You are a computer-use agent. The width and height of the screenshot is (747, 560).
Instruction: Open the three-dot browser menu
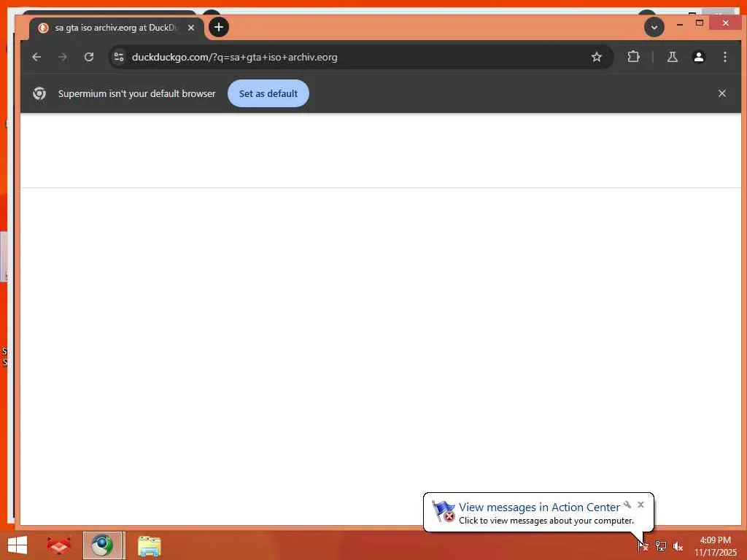coord(724,57)
